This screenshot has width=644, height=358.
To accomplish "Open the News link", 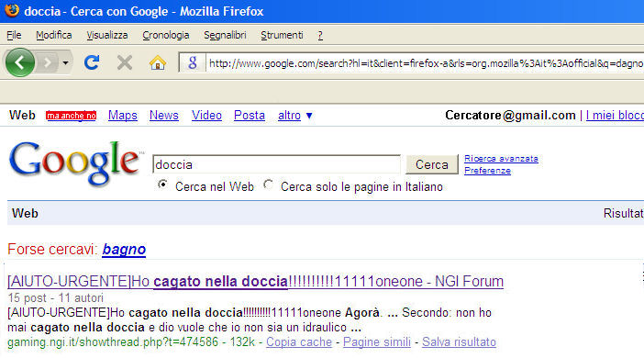I will coord(164,116).
